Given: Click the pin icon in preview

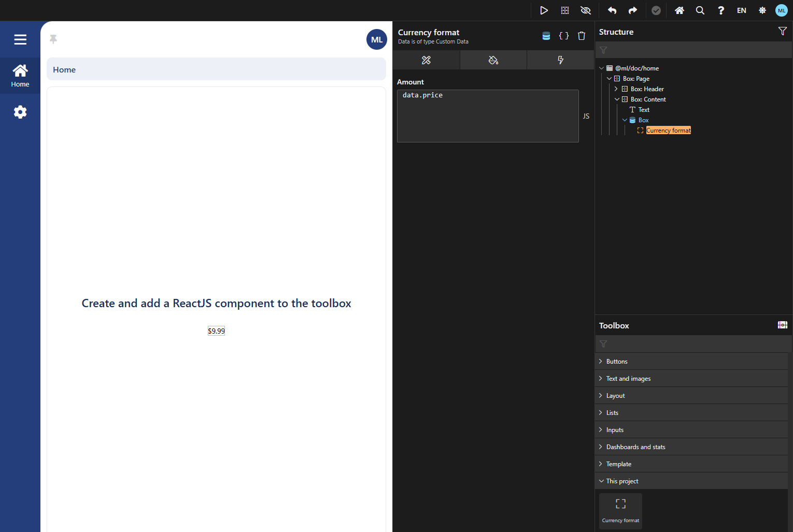Looking at the screenshot, I should [53, 39].
